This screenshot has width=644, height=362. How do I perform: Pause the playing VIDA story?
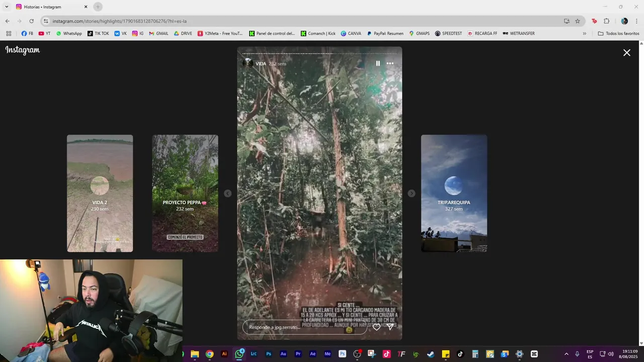click(378, 63)
